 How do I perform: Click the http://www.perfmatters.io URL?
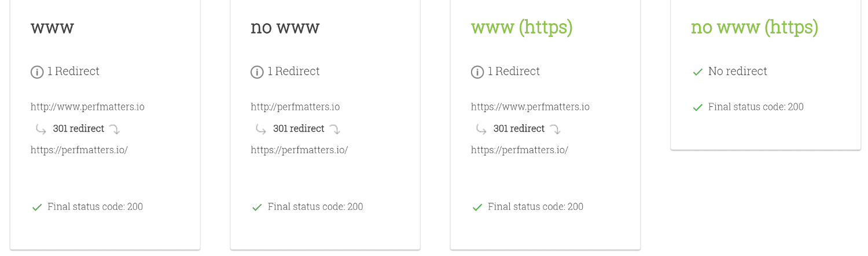tap(87, 107)
